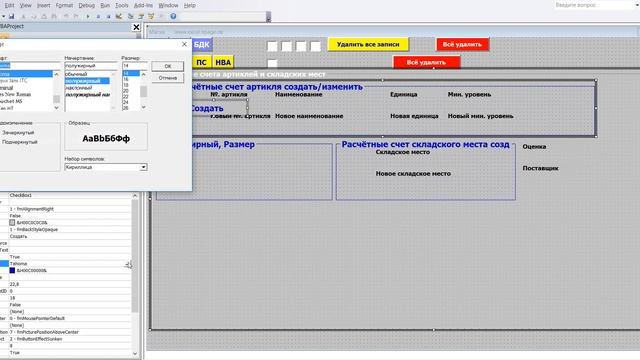Screen dimensions: 640x360
Task: Toggle the Зачеркнутый strikethrough checkbox
Action: [18, 133]
